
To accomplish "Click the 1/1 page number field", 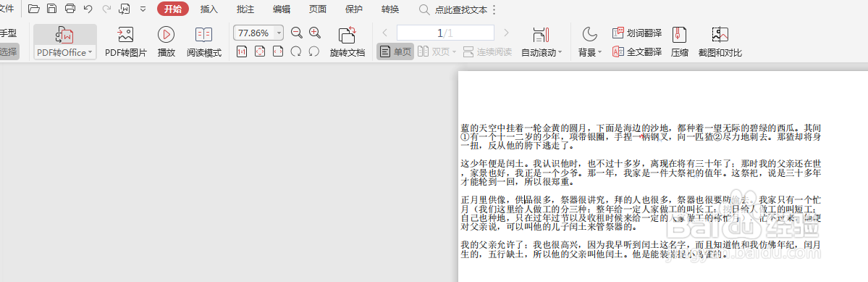I will coord(445,33).
